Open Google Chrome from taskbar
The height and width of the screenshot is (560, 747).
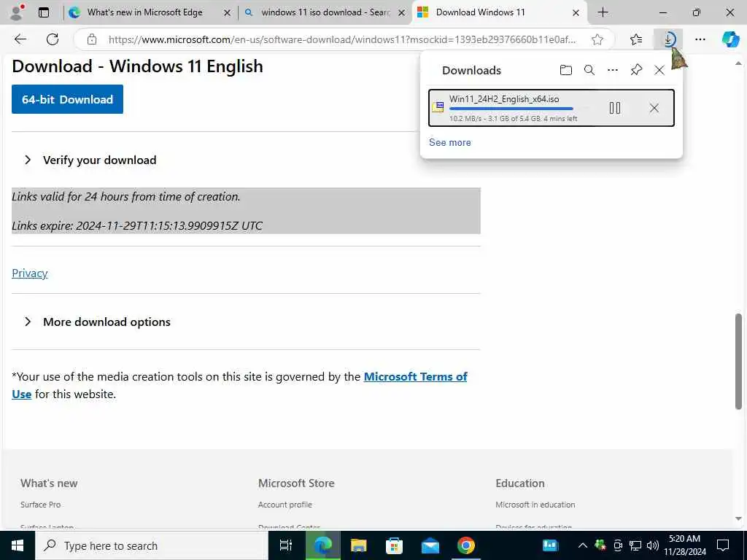tap(466, 545)
